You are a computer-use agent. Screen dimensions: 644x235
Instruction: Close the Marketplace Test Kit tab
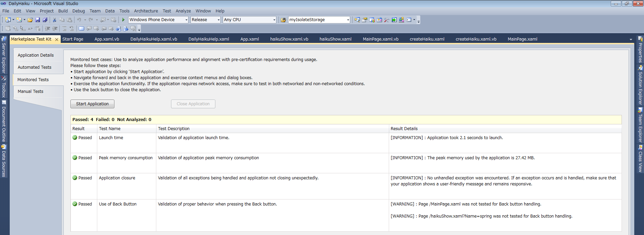coord(57,40)
